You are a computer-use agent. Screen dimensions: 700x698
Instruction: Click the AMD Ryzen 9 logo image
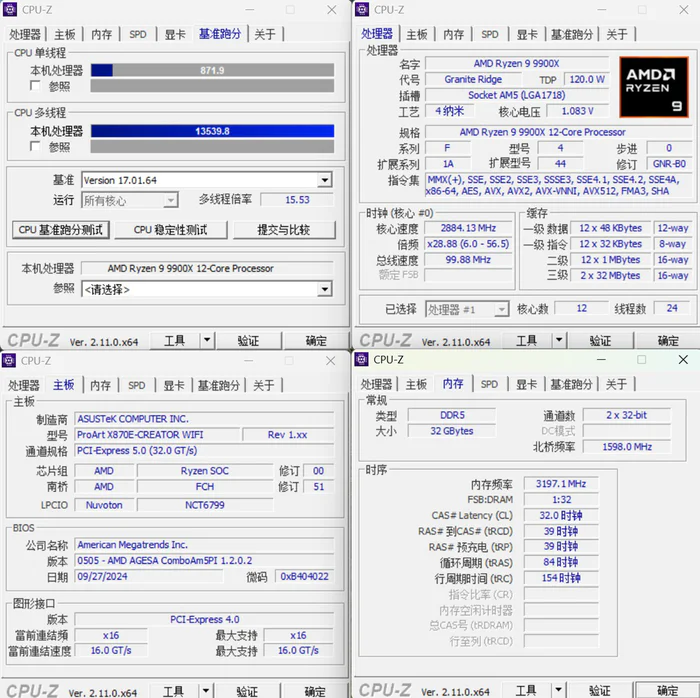coord(654,87)
